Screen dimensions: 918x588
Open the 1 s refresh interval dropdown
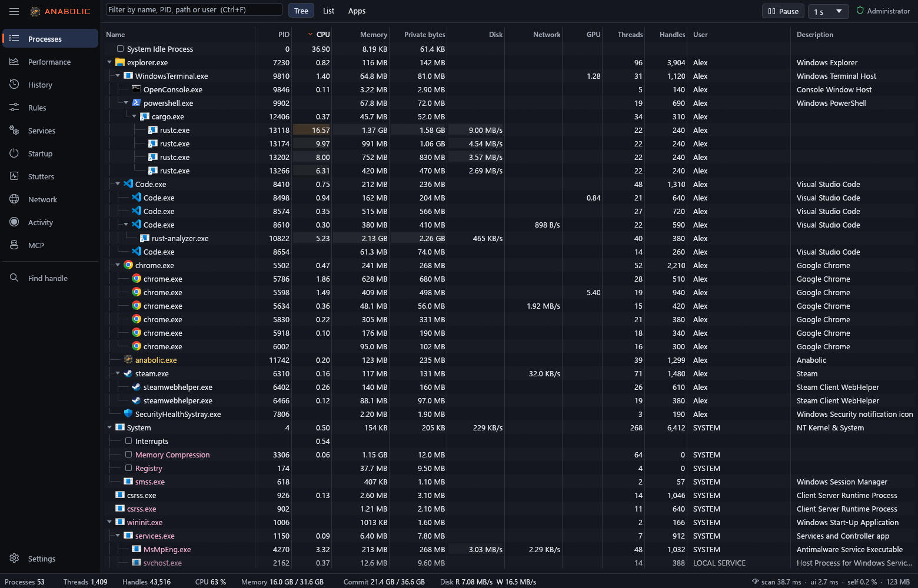click(829, 11)
